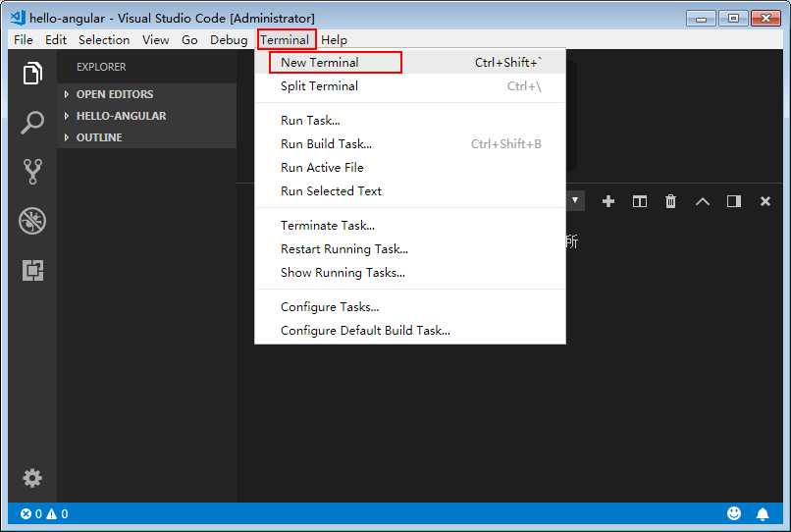Image resolution: width=791 pixels, height=532 pixels.
Task: Choose Configure Tasks... entry
Action: click(x=410, y=306)
